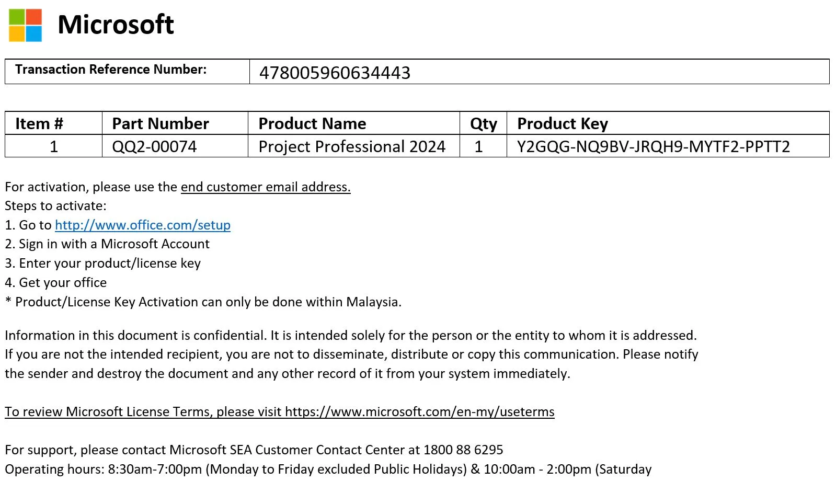Click the Microsoft four-color logo icon
Viewport: 836px width, 504px height.
tap(25, 25)
